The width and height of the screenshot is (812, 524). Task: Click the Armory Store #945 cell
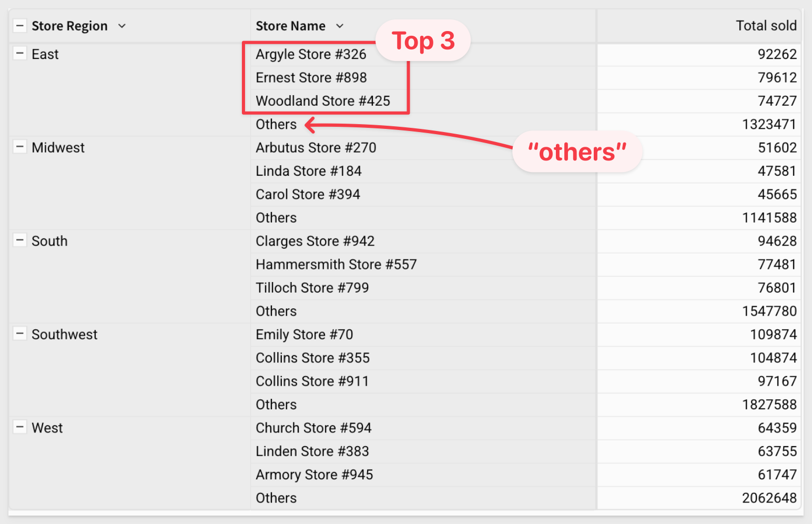pos(314,475)
